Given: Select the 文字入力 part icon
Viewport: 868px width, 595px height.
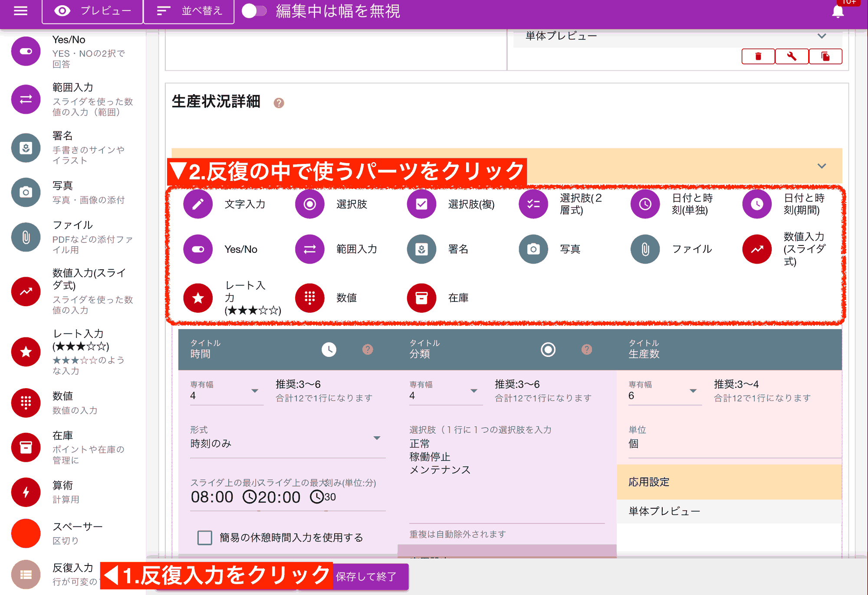Looking at the screenshot, I should pyautogui.click(x=198, y=204).
